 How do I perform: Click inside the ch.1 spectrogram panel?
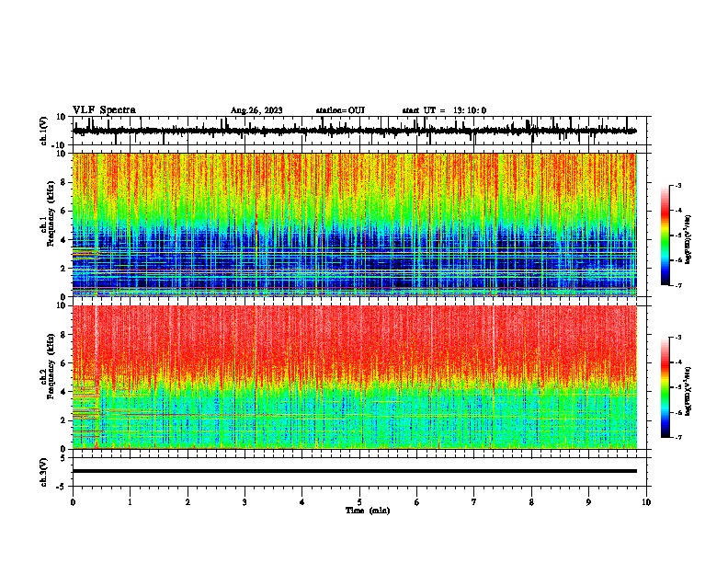coord(354,224)
